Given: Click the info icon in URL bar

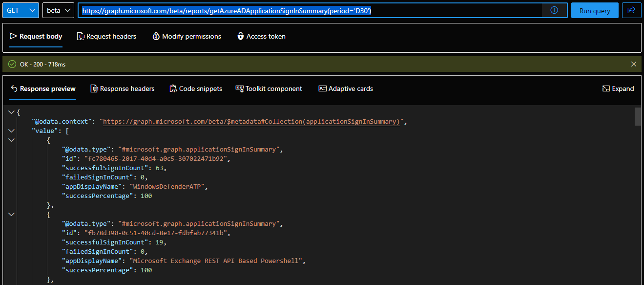Looking at the screenshot, I should tap(554, 10).
